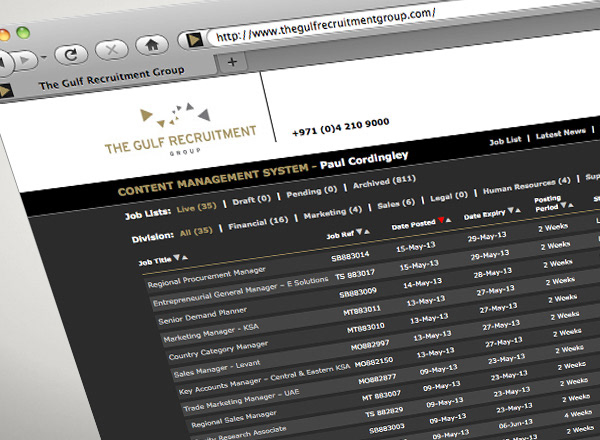Sort Posting Period column descending arrow
The image size is (600, 440).
point(563,205)
